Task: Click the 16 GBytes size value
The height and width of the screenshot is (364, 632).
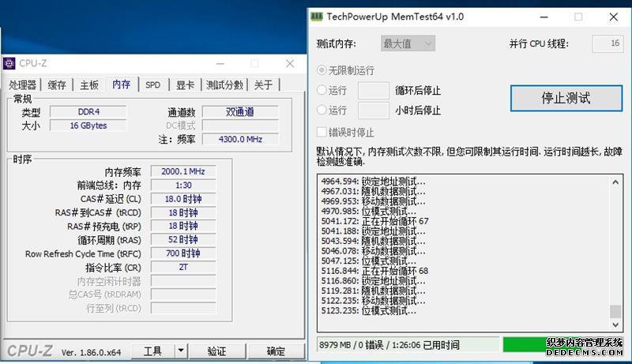Action: pos(88,126)
